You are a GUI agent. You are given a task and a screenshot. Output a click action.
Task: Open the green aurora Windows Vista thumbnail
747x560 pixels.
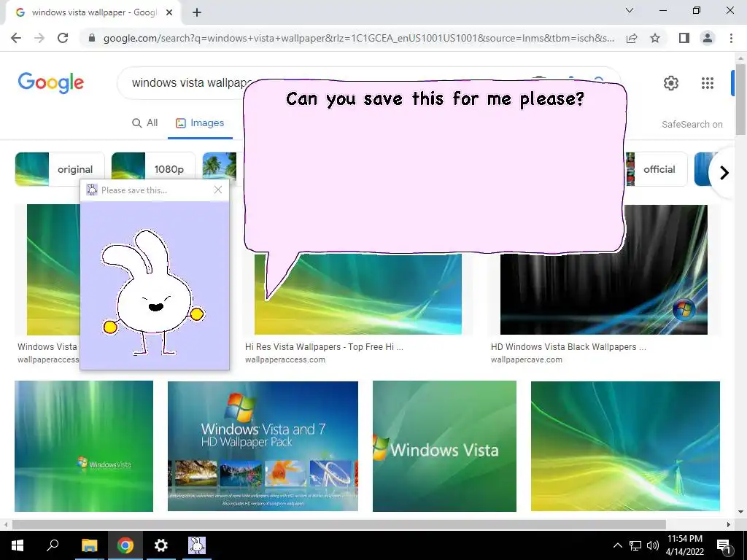[x=84, y=446]
